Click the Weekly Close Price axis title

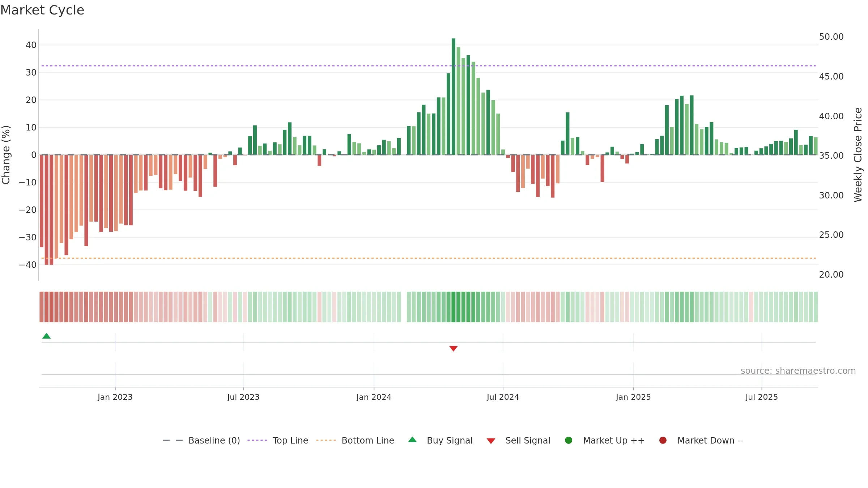tap(858, 155)
